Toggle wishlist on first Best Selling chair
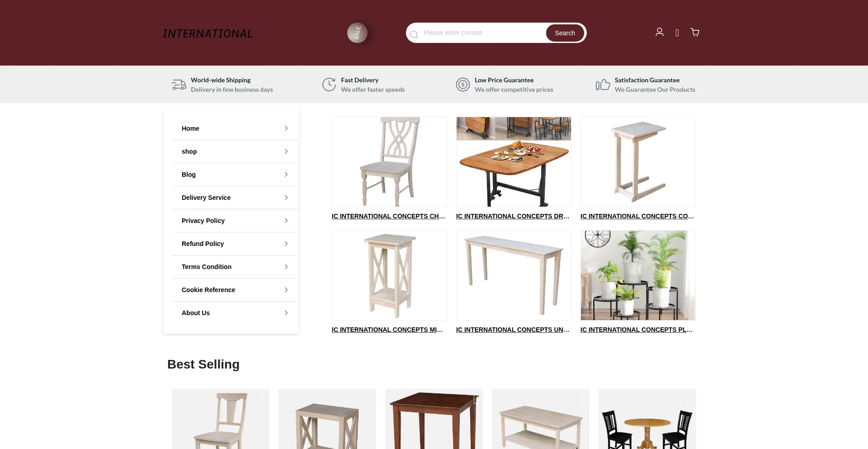This screenshot has width=868, height=449. click(x=262, y=399)
